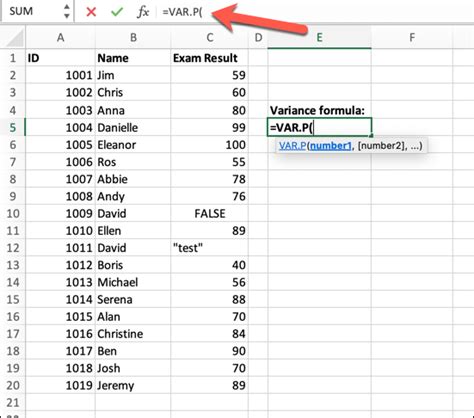Select column E header

click(x=319, y=38)
